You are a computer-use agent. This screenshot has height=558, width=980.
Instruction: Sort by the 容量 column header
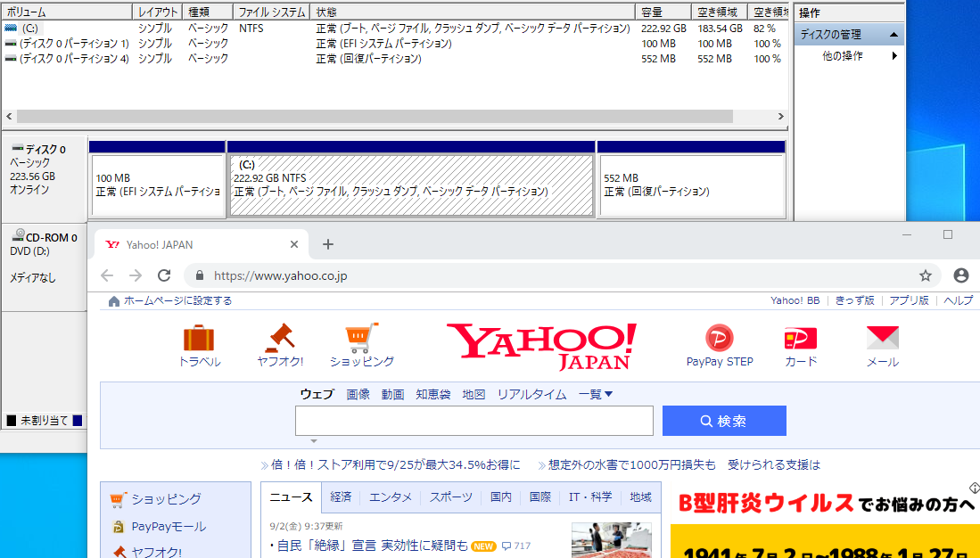click(663, 12)
